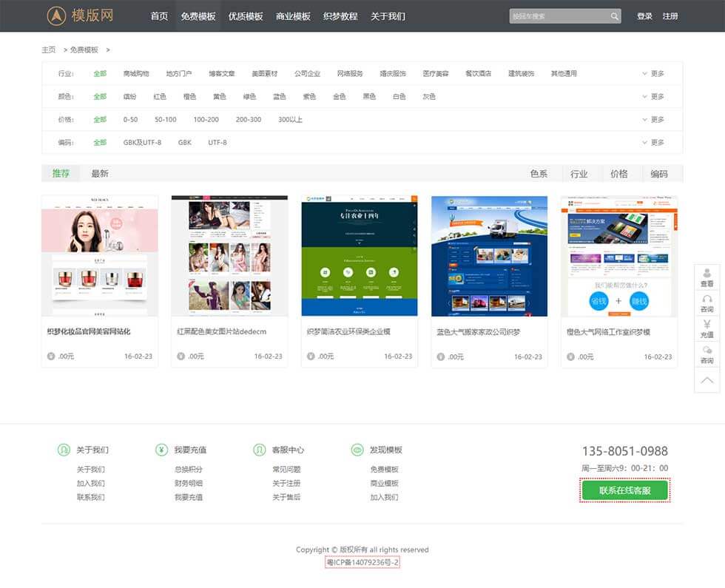Image resolution: width=725 pixels, height=588 pixels.
Task: Click the back-to-top arrow icon
Action: (x=707, y=381)
